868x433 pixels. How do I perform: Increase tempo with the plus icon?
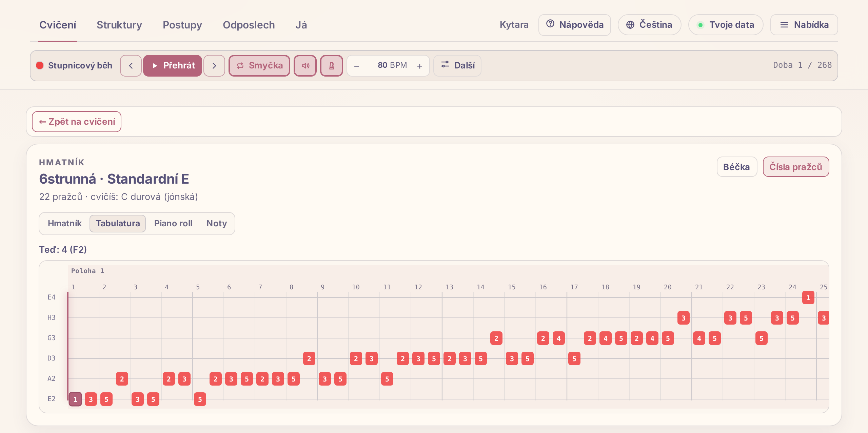pyautogui.click(x=420, y=66)
